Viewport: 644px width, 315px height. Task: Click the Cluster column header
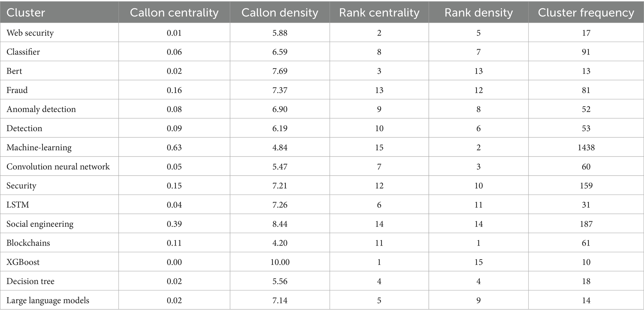(26, 13)
